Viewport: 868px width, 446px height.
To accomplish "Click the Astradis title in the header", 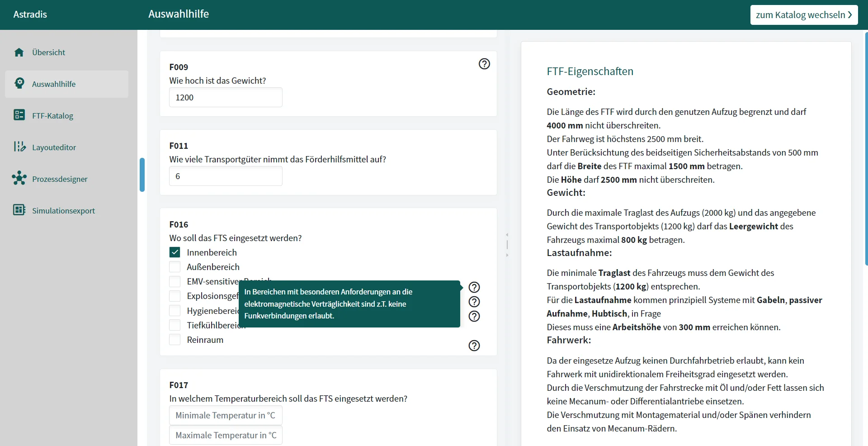I will click(x=30, y=14).
